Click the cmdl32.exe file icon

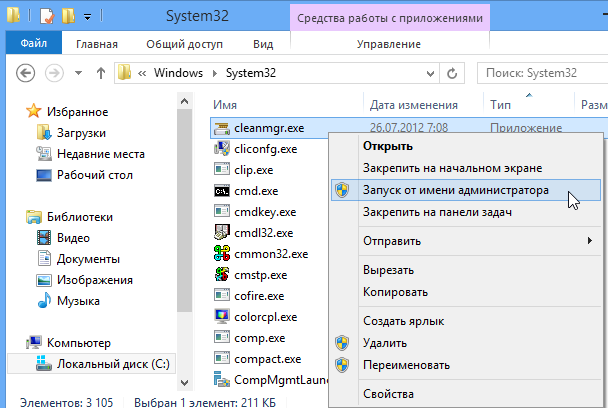[x=222, y=232]
